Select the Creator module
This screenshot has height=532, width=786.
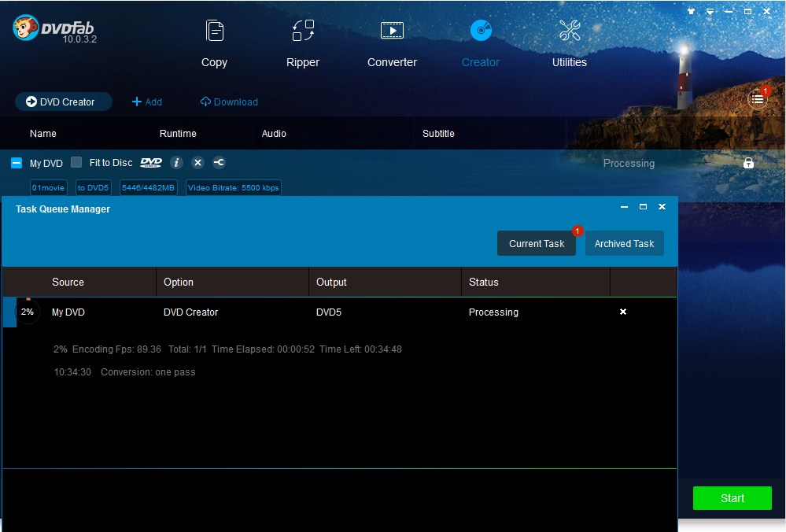(481, 44)
